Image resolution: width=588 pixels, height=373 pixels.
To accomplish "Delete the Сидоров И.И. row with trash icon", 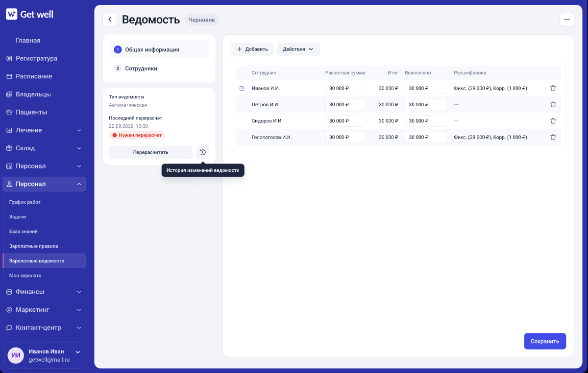I will coord(553,121).
